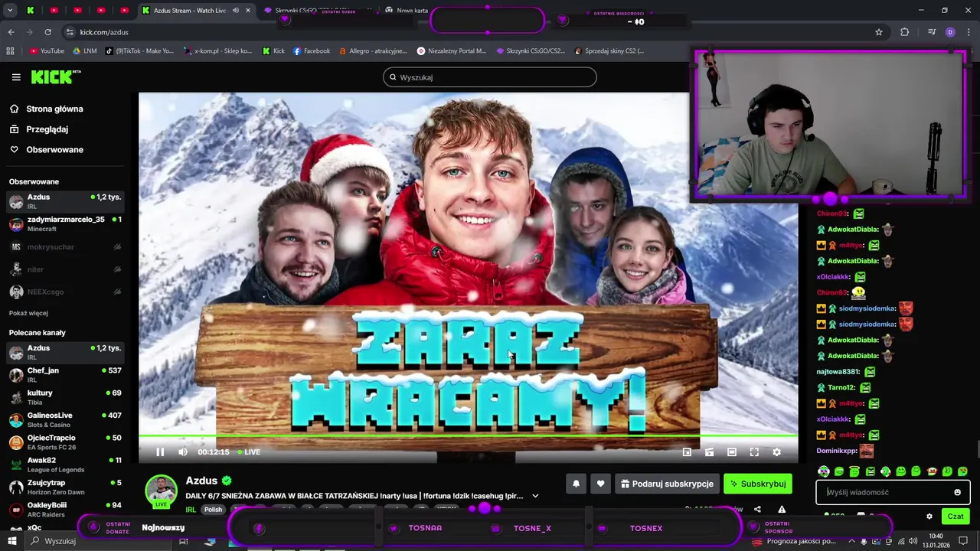980x551 pixels.
Task: Open recommended channel Awak82
Action: coord(65,465)
